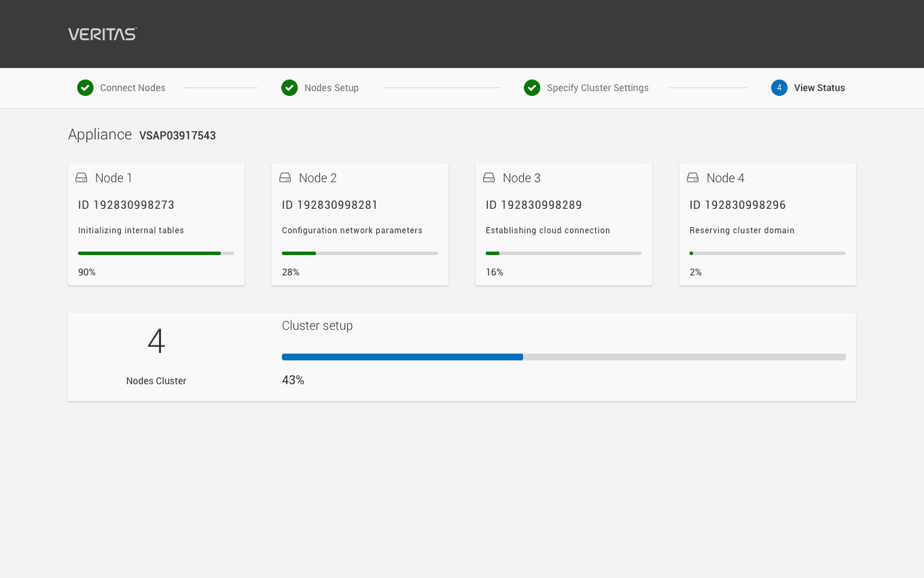
Task: Click ID 192830998281
Action: coord(330,205)
